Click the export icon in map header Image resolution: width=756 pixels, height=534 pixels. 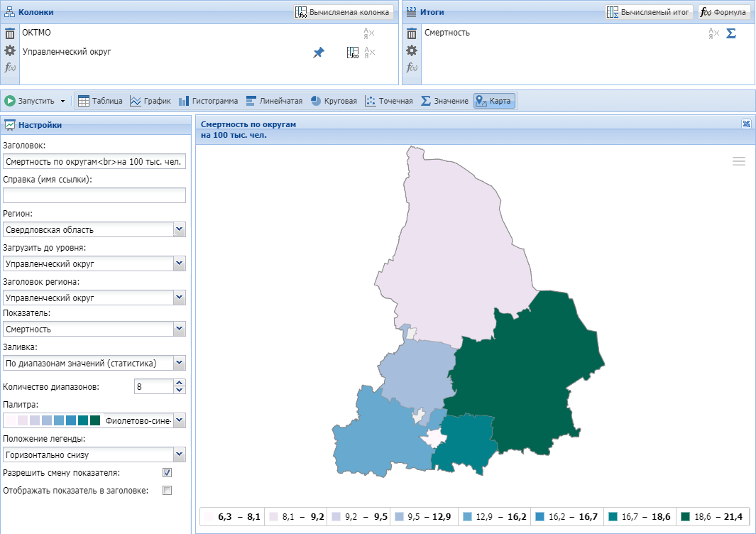746,124
